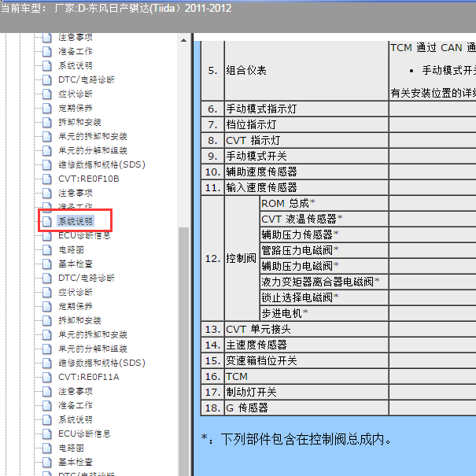Open 电路图 in the CVT:RE0F10B section
The image size is (476, 476).
click(x=71, y=250)
